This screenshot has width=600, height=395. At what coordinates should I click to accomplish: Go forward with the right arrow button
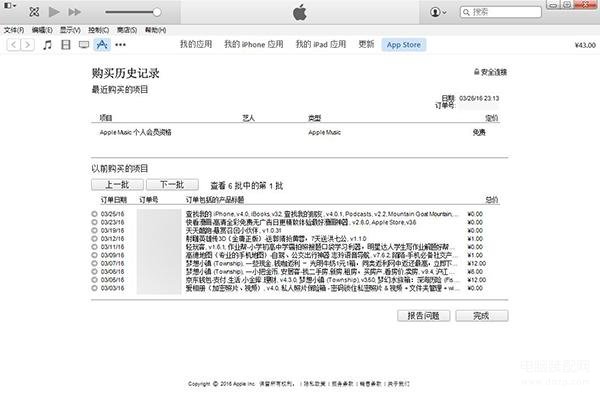[28, 45]
